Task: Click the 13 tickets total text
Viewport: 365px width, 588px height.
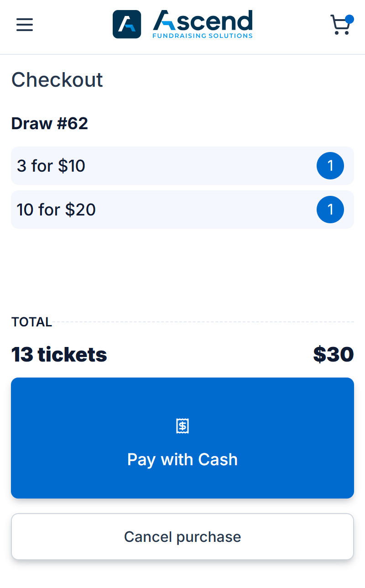Action: (x=59, y=355)
